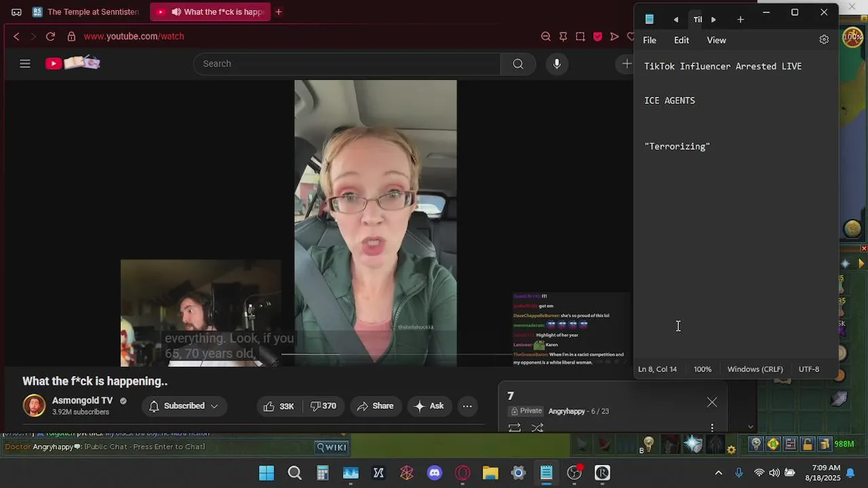Click the YouTube Create plus button
This screenshot has width=868, height=488.
[627, 64]
